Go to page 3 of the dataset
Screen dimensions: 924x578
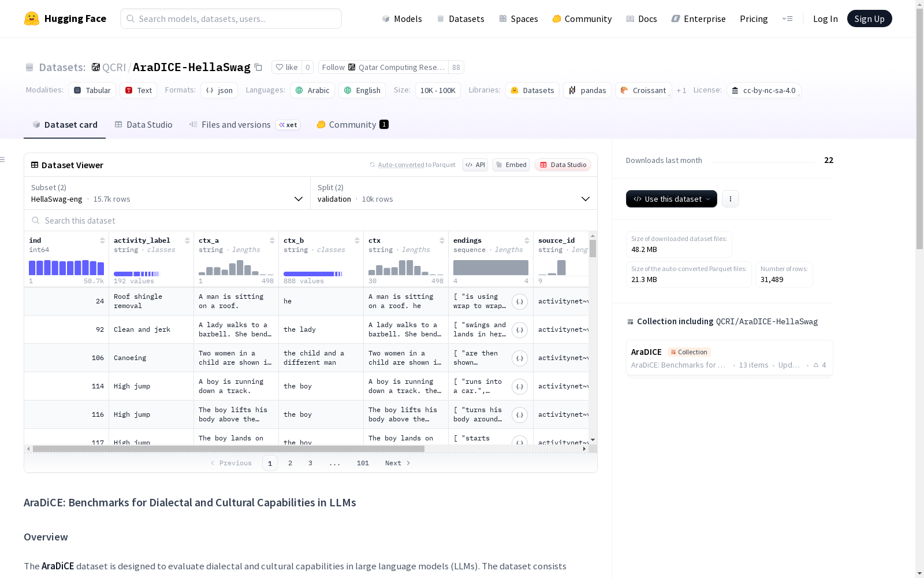coord(310,463)
